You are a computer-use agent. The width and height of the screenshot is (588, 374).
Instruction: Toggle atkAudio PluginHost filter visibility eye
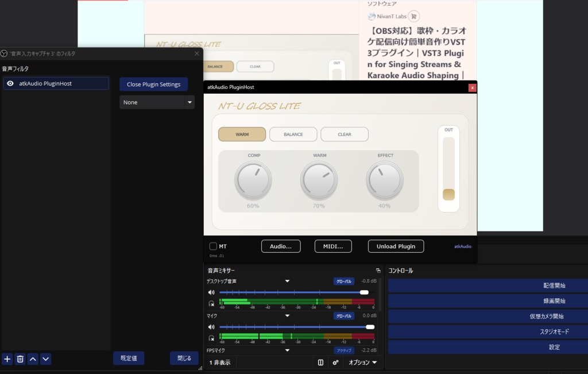[x=10, y=83]
